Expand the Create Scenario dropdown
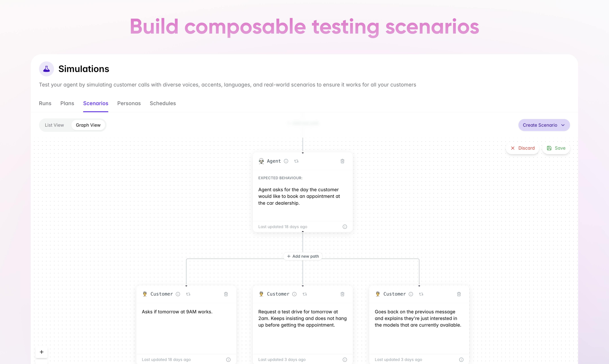Screen dimensions: 609x364 544,125
